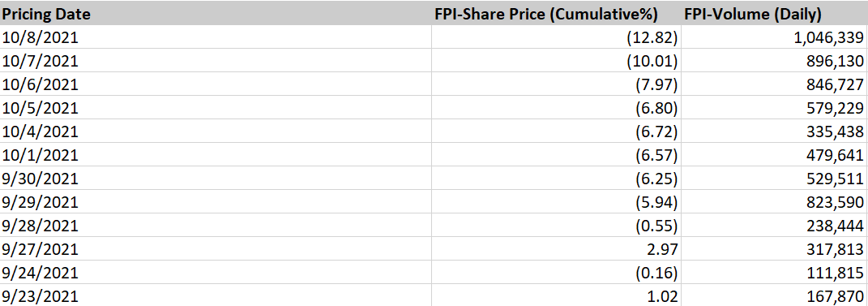Click the 9/30/2021 date cell
Viewport: 868px width, 306px height.
pos(216,179)
